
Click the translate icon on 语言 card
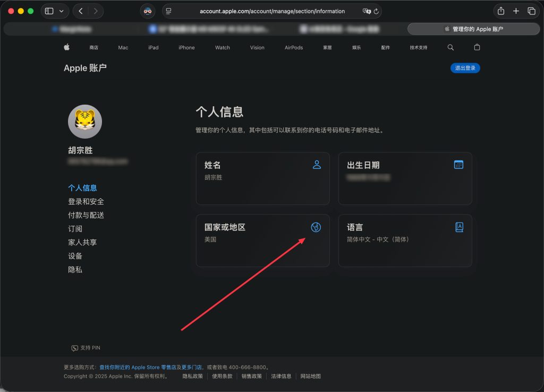pyautogui.click(x=458, y=227)
